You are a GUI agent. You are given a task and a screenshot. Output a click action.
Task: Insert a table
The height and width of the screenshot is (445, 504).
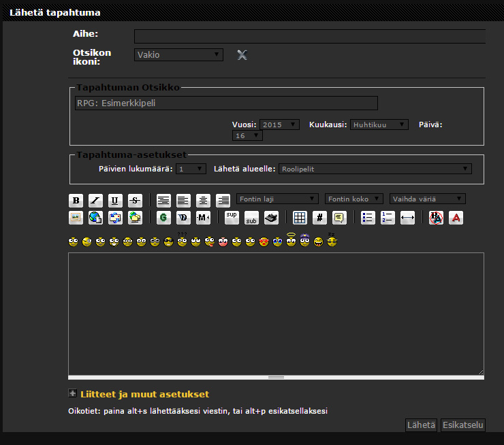pos(300,218)
